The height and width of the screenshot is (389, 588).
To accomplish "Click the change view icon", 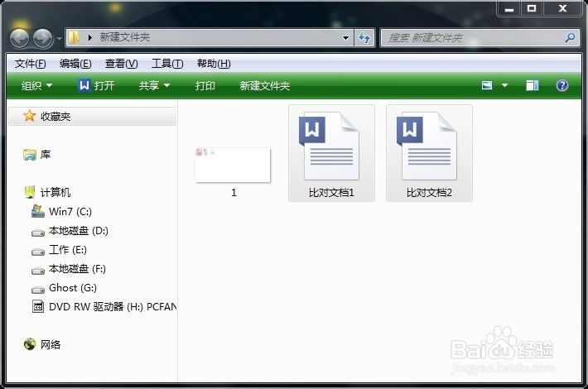I will [x=487, y=85].
